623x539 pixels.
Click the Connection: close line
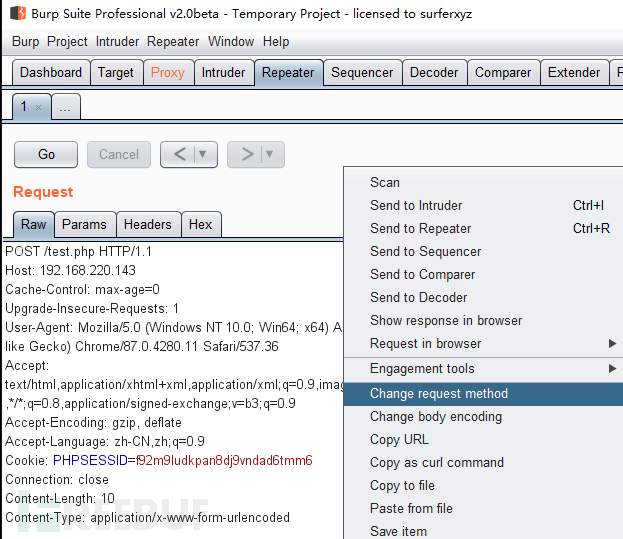tap(57, 479)
